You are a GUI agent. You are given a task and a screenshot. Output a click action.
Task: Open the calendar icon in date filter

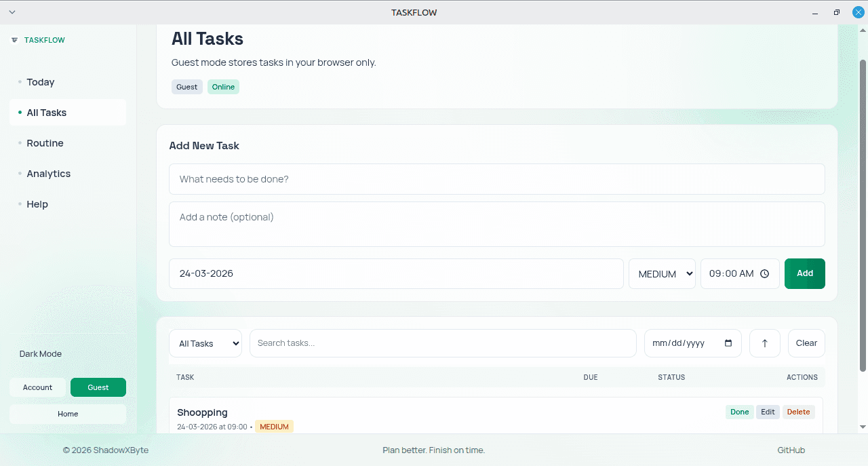point(728,343)
